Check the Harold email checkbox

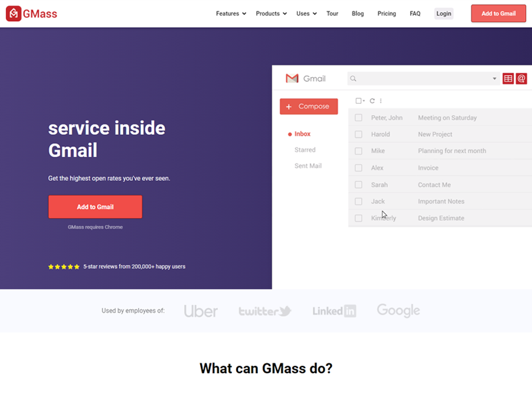(x=358, y=134)
